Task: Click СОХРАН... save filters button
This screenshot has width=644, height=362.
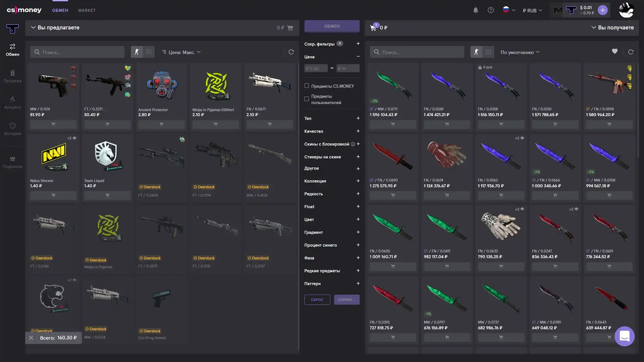Action: click(346, 300)
